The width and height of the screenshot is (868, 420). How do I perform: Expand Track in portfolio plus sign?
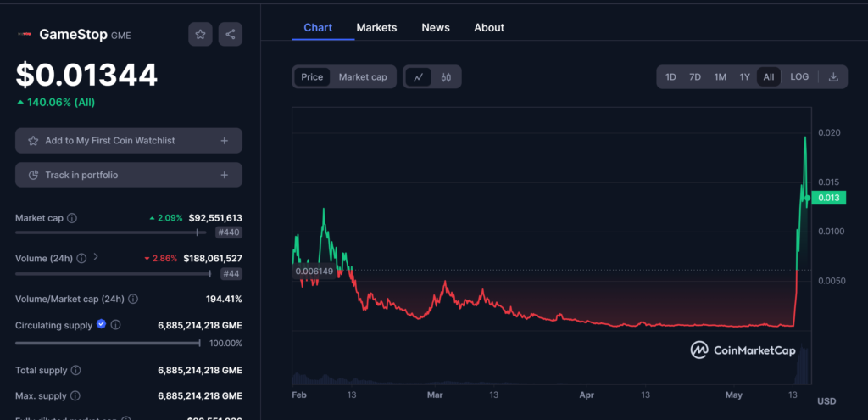(x=224, y=176)
